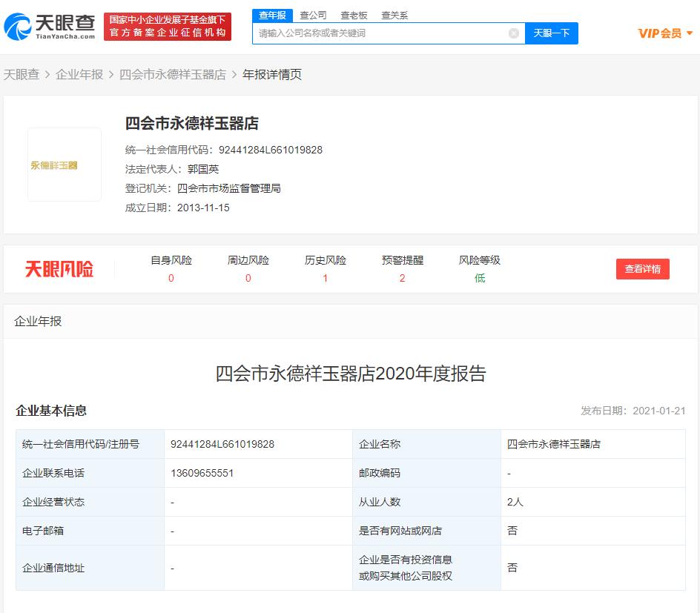Click the company search input field

point(386,33)
